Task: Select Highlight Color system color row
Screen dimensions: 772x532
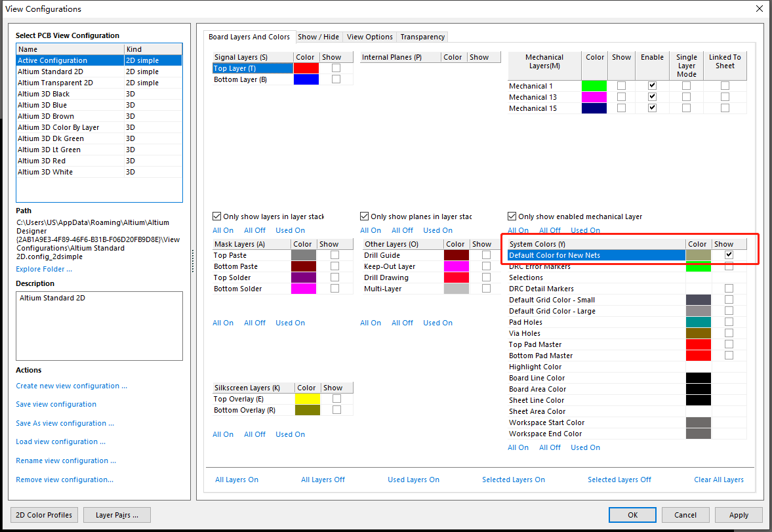Action: coord(627,367)
